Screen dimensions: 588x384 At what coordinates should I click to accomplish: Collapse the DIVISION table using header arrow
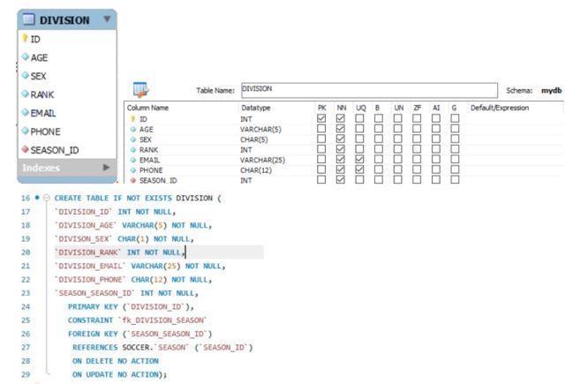107,19
